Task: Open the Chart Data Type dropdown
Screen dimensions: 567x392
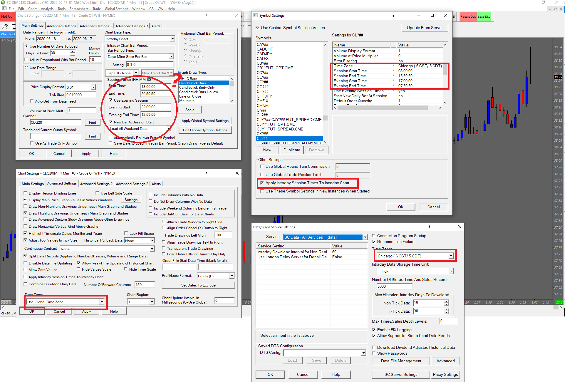Action: [x=172, y=39]
